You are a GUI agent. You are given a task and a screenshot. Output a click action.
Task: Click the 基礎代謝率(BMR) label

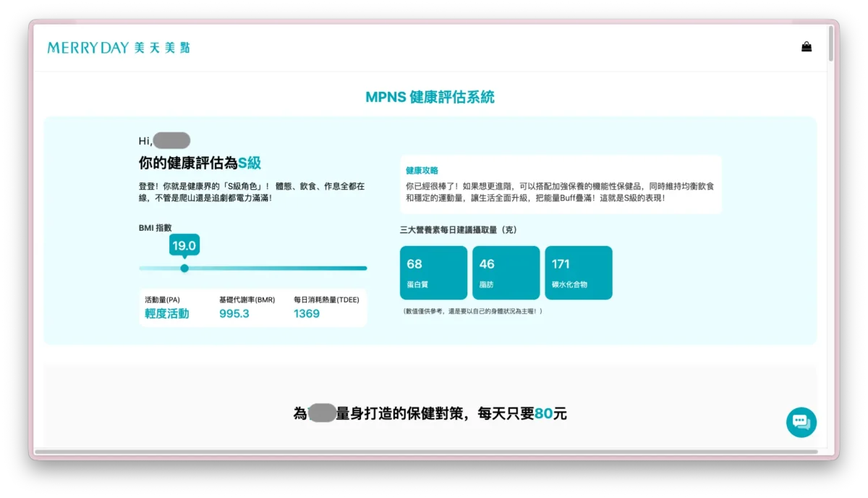247,300
